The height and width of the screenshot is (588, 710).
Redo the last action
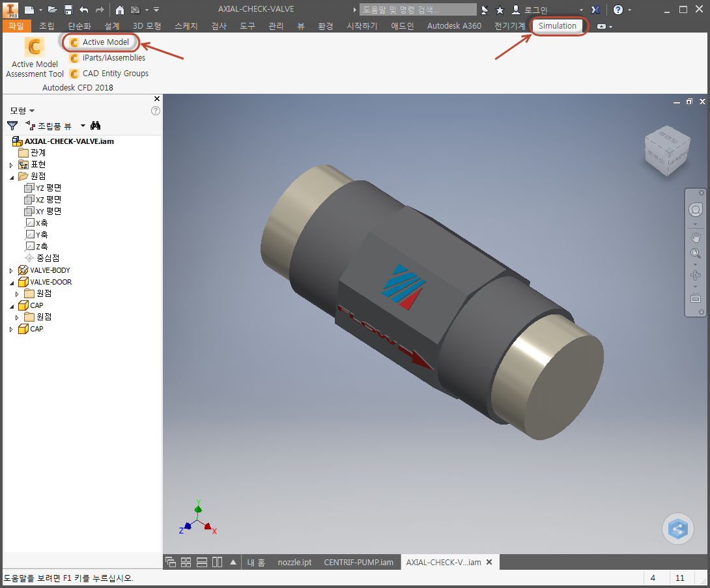click(100, 10)
